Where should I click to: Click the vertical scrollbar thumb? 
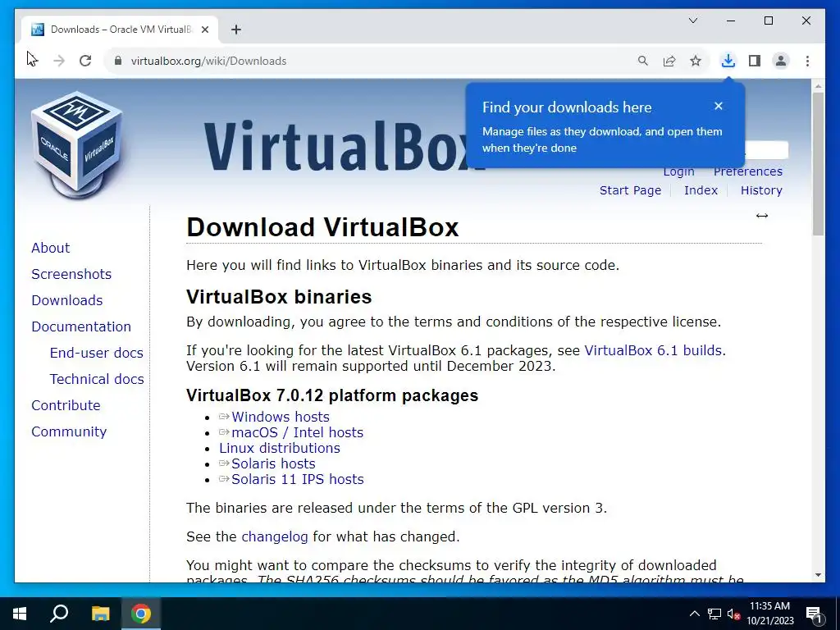[818, 163]
